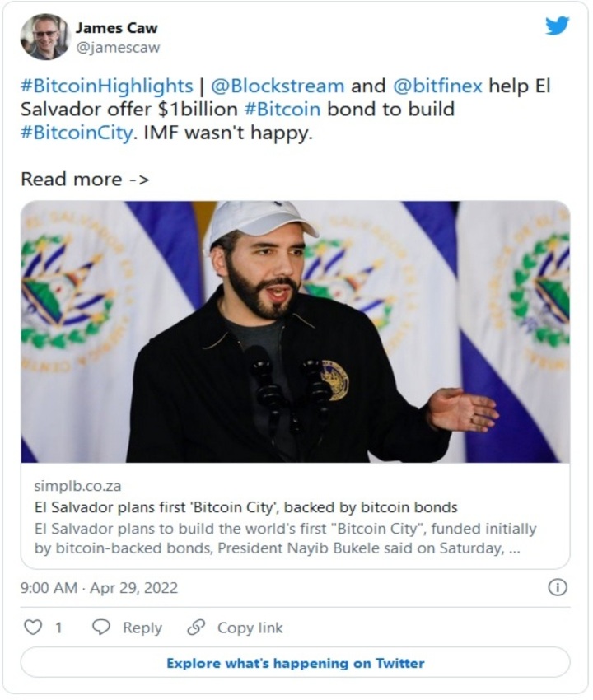Click the Reply speech bubble icon

(101, 628)
